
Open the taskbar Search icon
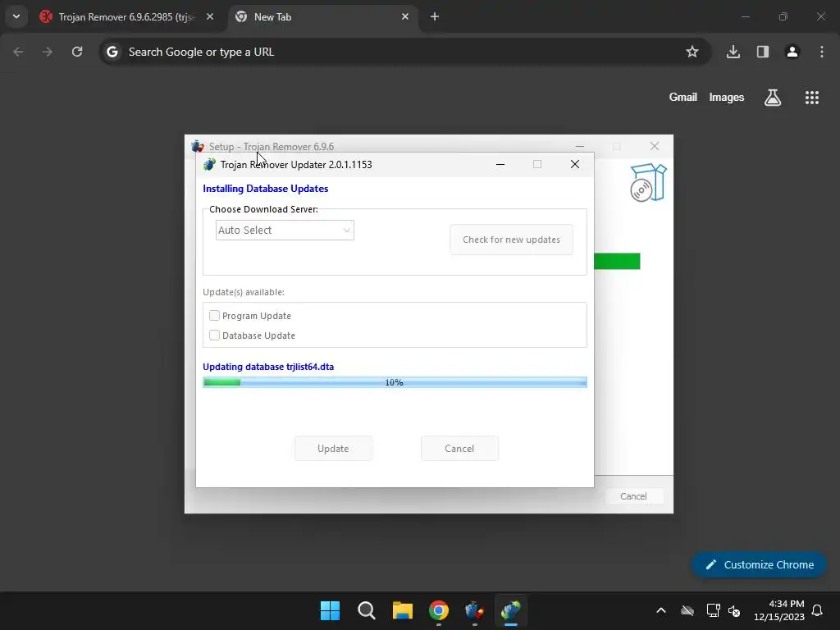(367, 610)
